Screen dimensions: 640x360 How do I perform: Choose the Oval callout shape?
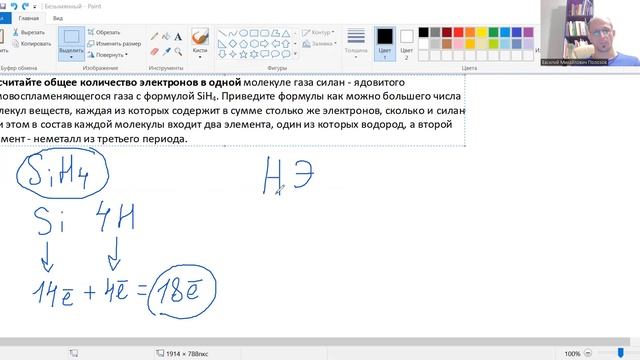click(276, 54)
